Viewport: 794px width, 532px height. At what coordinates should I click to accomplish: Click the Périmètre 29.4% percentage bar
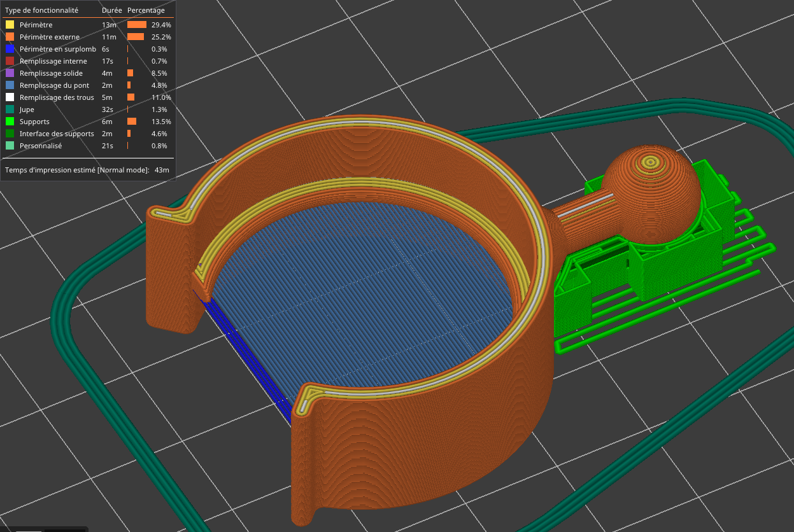pos(136,25)
